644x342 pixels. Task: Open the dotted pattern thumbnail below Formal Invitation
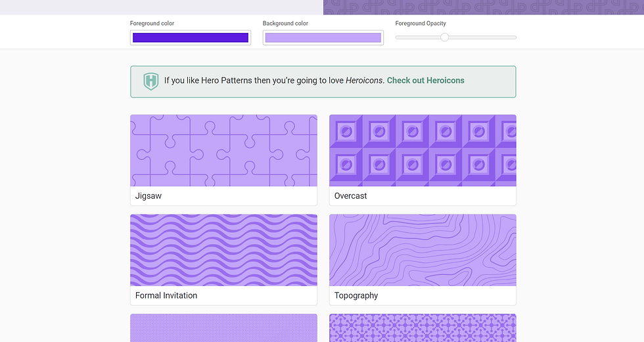click(224, 328)
